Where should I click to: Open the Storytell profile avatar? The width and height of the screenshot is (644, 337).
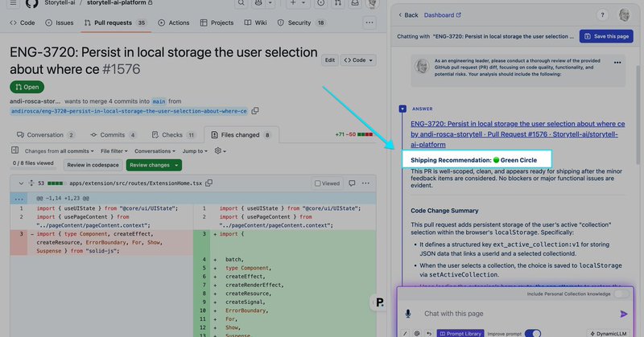[624, 15]
